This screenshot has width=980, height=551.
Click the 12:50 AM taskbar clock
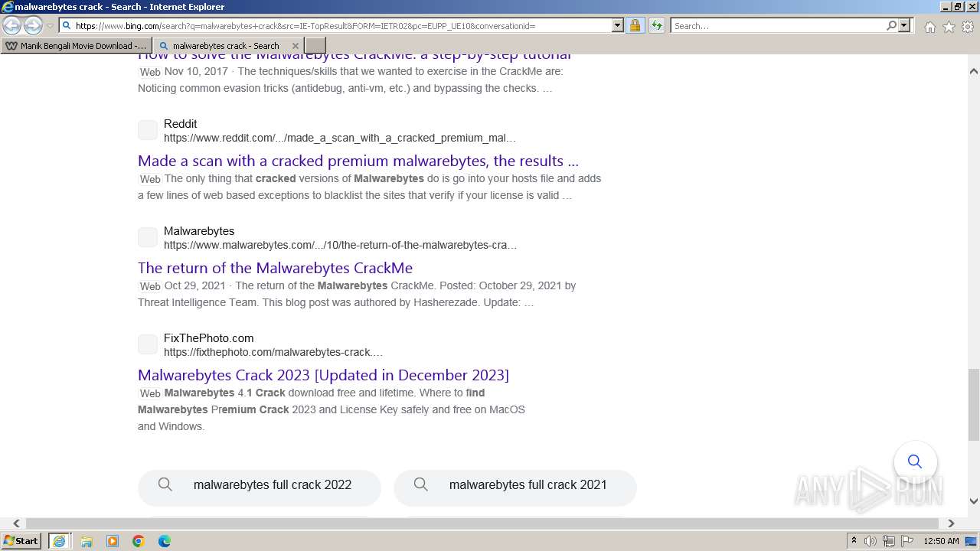tap(941, 541)
